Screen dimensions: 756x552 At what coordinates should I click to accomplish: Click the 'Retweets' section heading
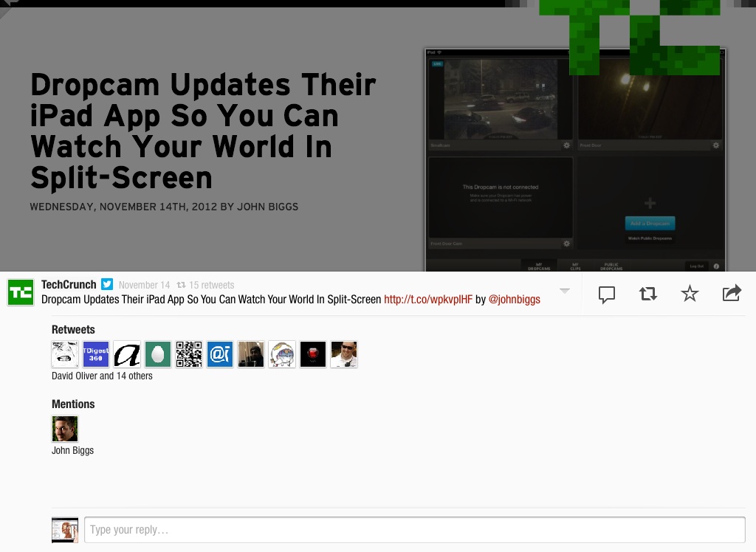(x=73, y=330)
